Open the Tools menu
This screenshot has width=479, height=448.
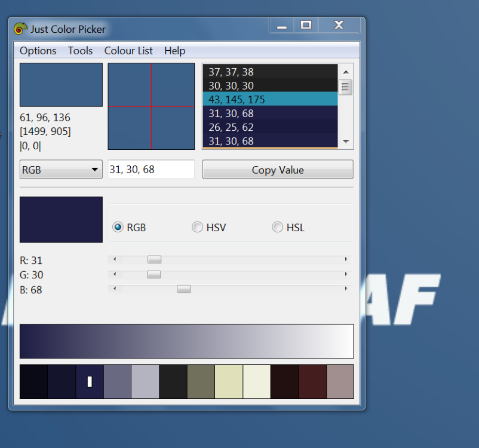(80, 51)
